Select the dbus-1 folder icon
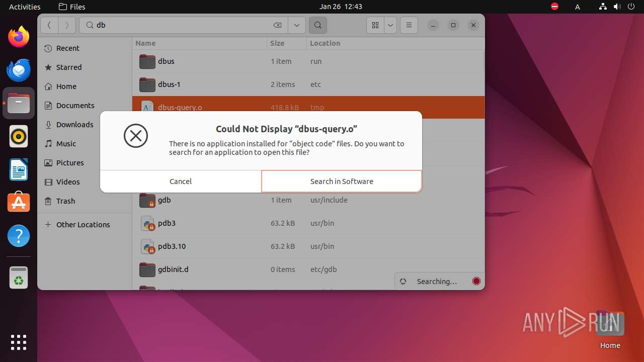This screenshot has height=362, width=644. click(147, 84)
